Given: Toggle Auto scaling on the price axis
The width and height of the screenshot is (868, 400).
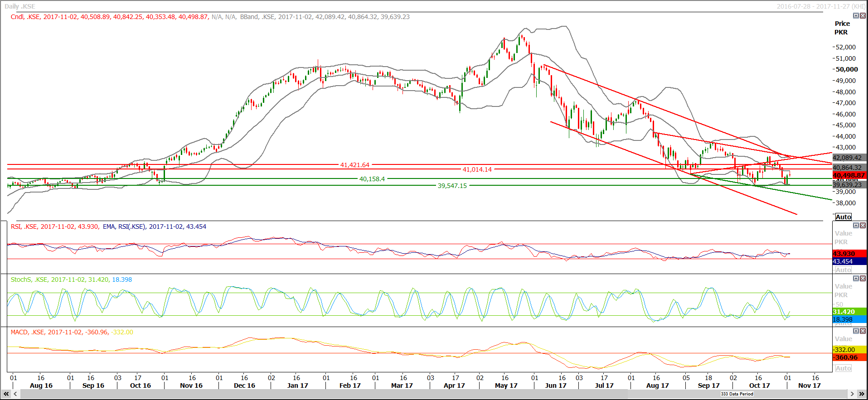Looking at the screenshot, I should tap(843, 217).
